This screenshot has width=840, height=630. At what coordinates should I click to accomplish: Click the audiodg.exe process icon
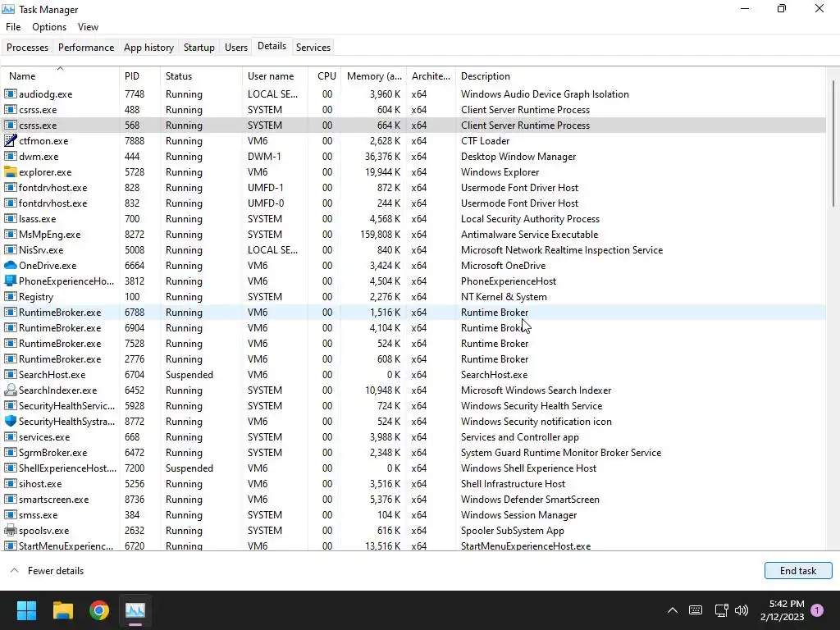pos(10,94)
